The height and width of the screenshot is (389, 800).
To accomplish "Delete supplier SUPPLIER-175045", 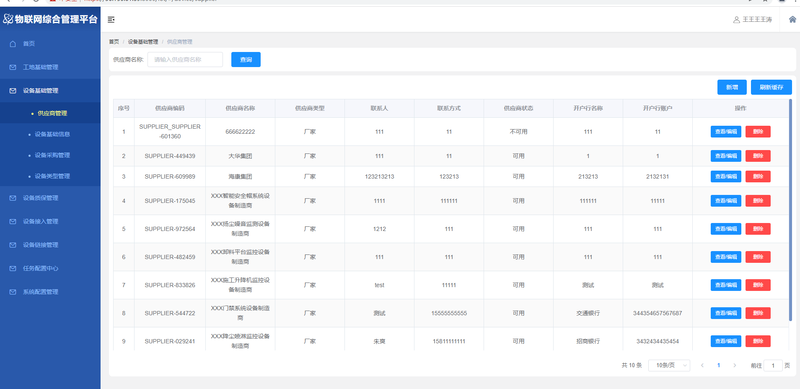I will point(758,201).
